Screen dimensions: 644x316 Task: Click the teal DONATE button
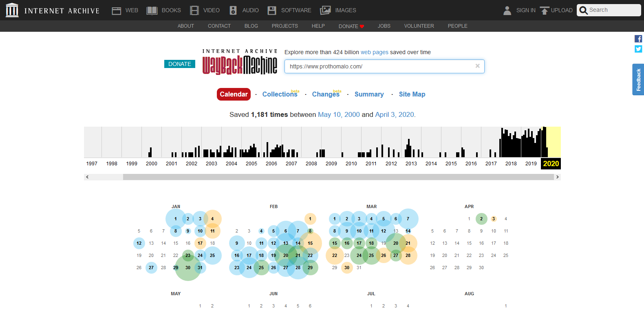point(180,64)
